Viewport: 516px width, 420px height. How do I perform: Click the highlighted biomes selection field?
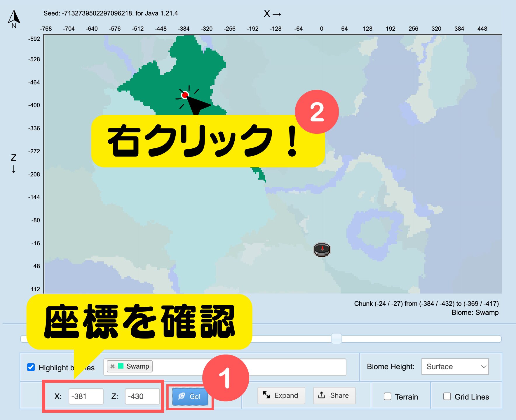(x=225, y=367)
